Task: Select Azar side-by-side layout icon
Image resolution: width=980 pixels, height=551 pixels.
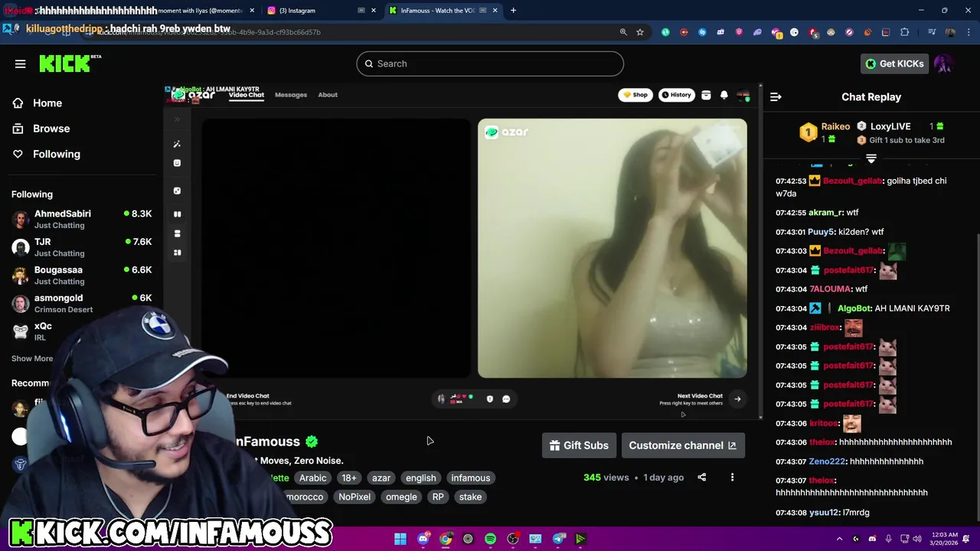Action: (177, 214)
